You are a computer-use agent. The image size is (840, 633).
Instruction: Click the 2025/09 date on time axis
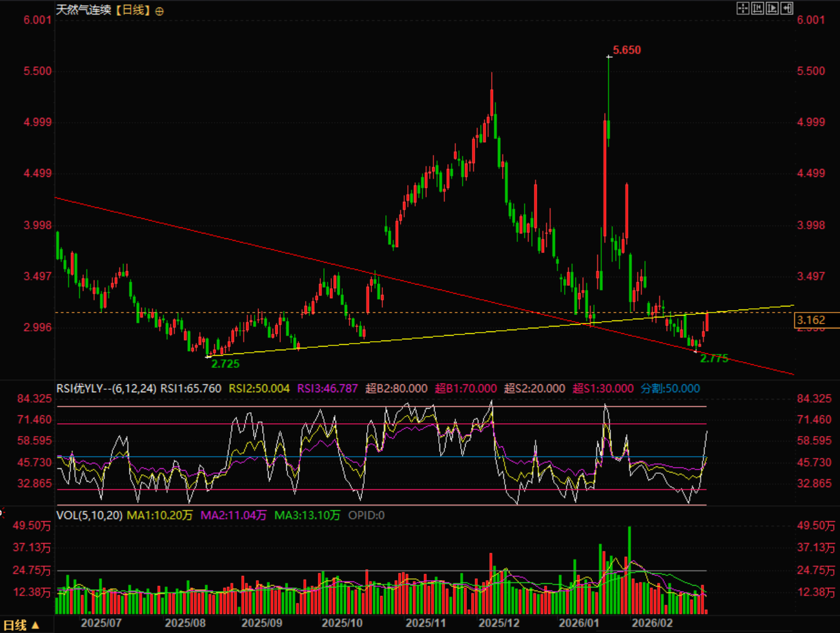click(262, 623)
